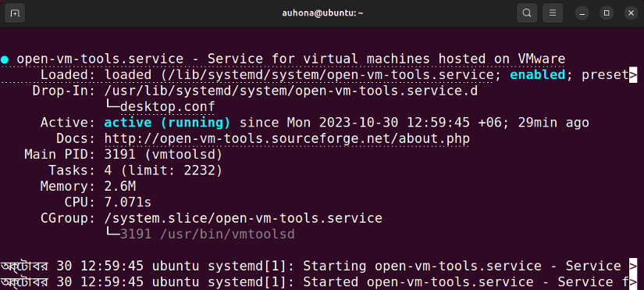
Task: Click the Main PID 3191 (vmtoolsd) value
Action: 163,155
